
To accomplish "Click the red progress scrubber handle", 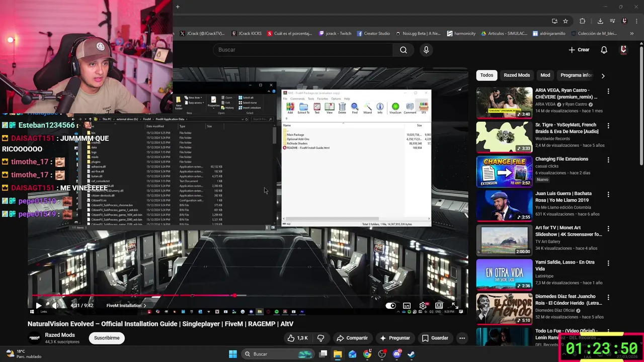I will point(235,296).
